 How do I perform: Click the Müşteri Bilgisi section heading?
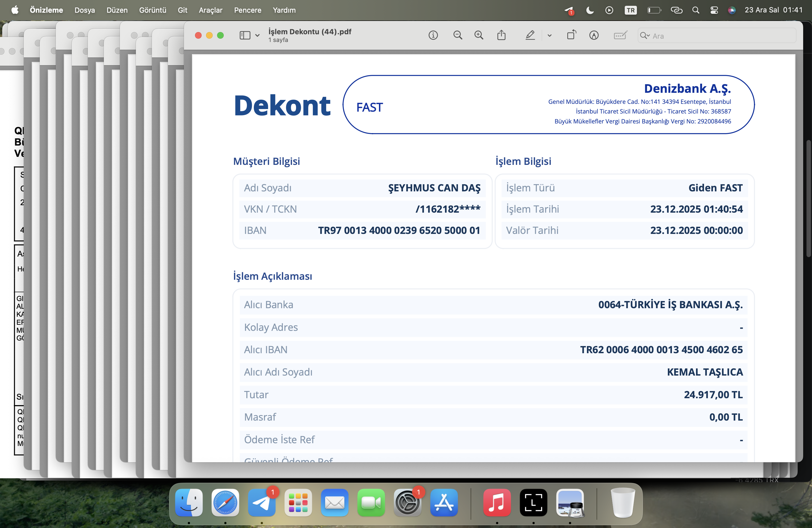tap(267, 161)
